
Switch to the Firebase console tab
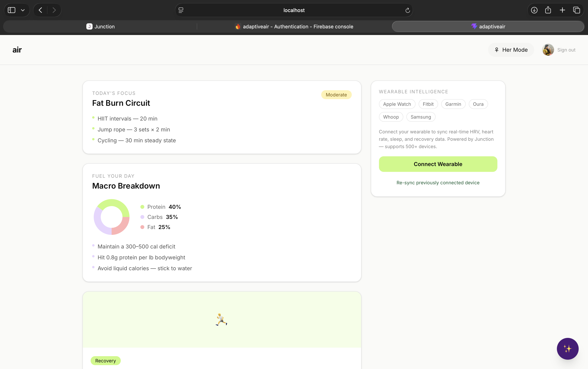pos(294,27)
